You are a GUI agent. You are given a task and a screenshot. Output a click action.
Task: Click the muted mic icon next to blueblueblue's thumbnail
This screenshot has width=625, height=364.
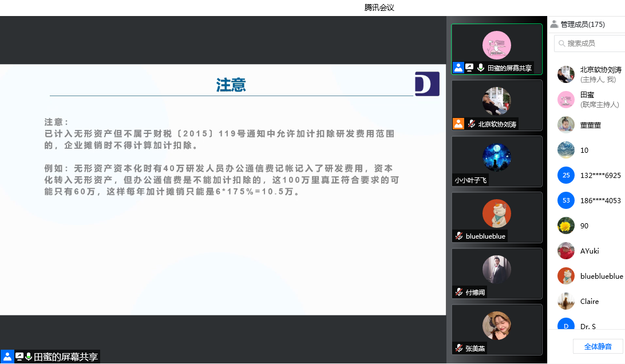pyautogui.click(x=458, y=235)
